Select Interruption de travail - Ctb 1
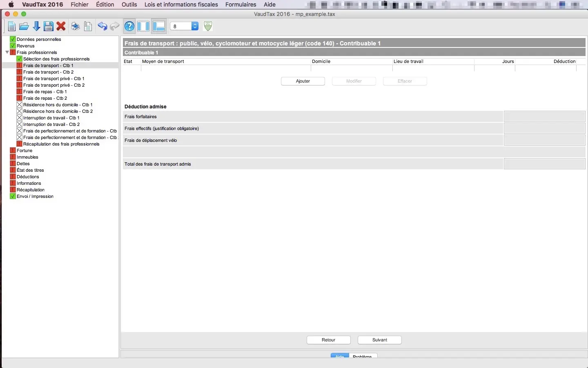The width and height of the screenshot is (588, 368). coord(51,118)
